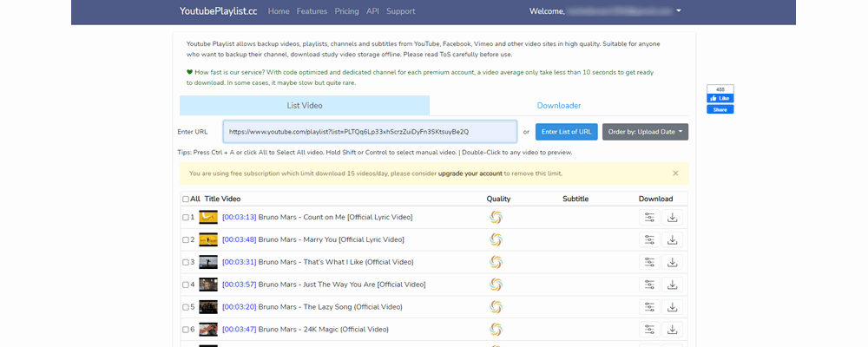Go to Home in the navbar
The width and height of the screenshot is (868, 347).
pos(279,11)
